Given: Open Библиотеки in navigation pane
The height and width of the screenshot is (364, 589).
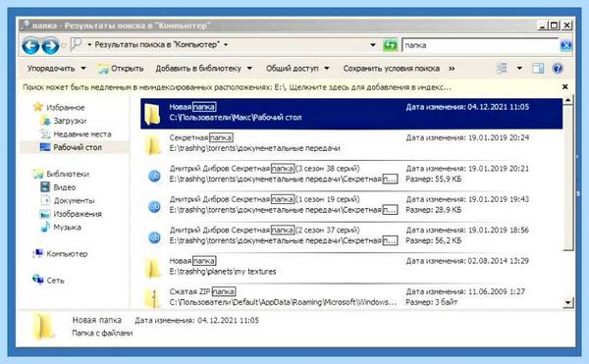Looking at the screenshot, I should (68, 174).
